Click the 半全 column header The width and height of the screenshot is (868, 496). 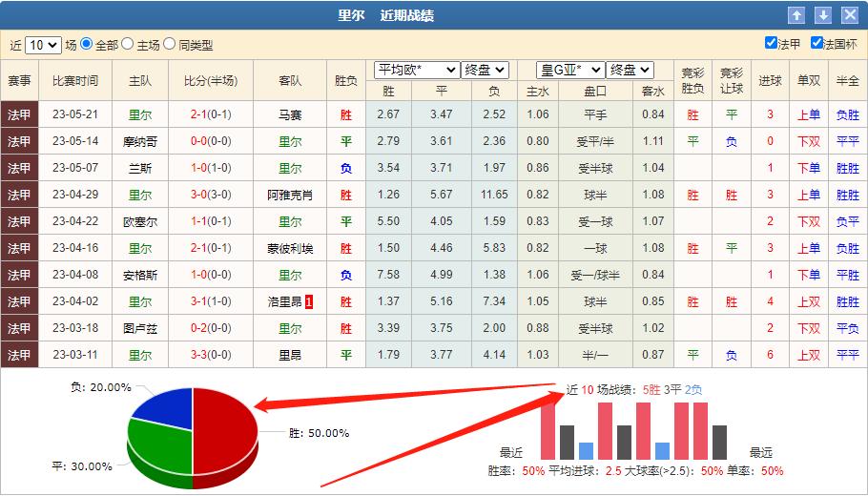pyautogui.click(x=848, y=81)
